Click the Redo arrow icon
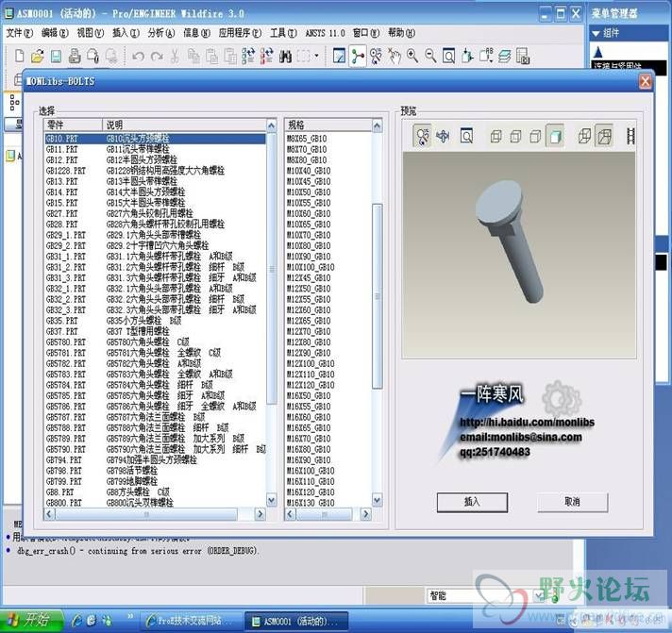The width and height of the screenshot is (672, 633). pyautogui.click(x=157, y=57)
